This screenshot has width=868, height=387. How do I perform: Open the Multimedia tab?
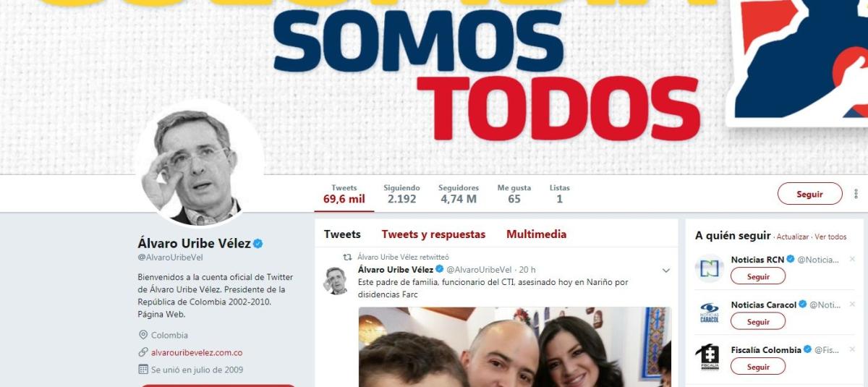tap(536, 234)
